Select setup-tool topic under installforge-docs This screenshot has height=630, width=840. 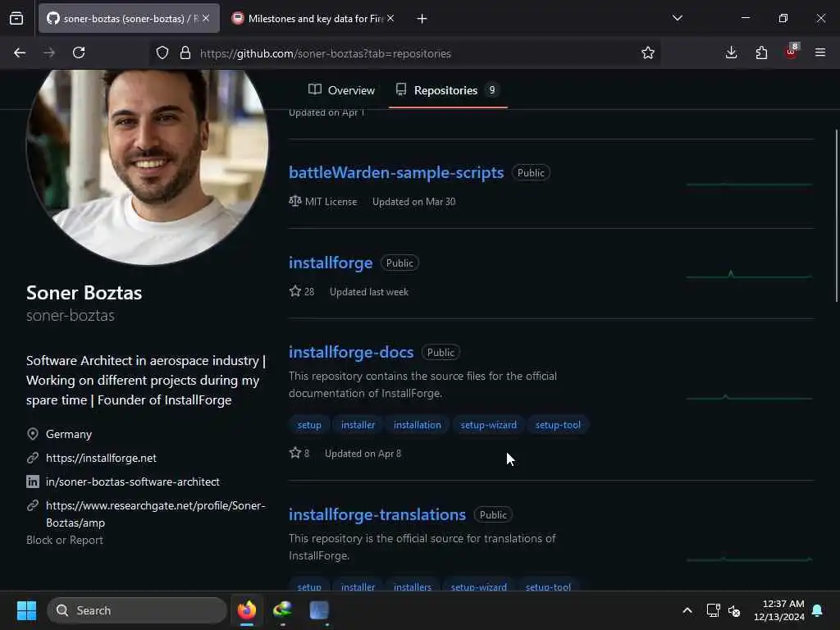coord(558,425)
